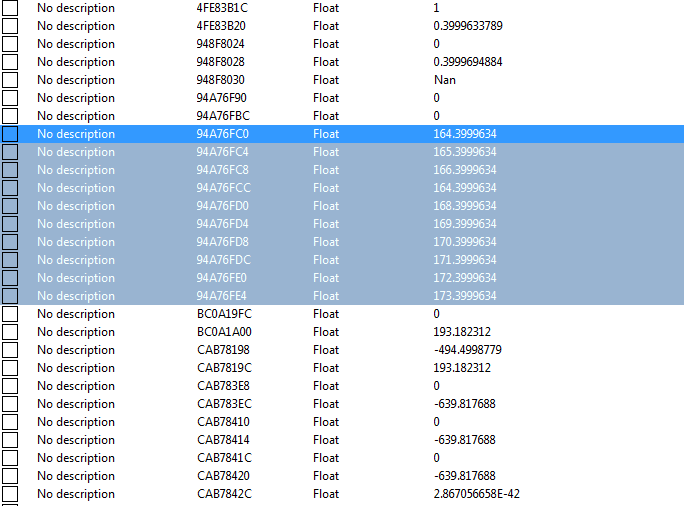Click the Float type for address 94A76F90
This screenshot has width=684, height=506.
326,98
